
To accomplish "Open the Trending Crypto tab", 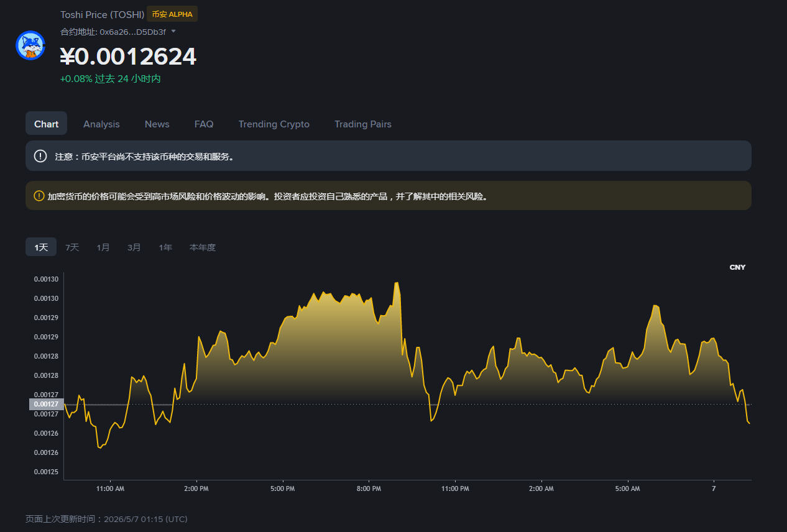I will pos(274,124).
